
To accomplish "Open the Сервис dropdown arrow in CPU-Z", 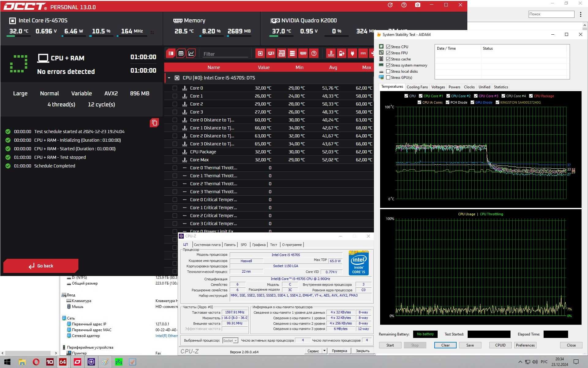I will [324, 351].
